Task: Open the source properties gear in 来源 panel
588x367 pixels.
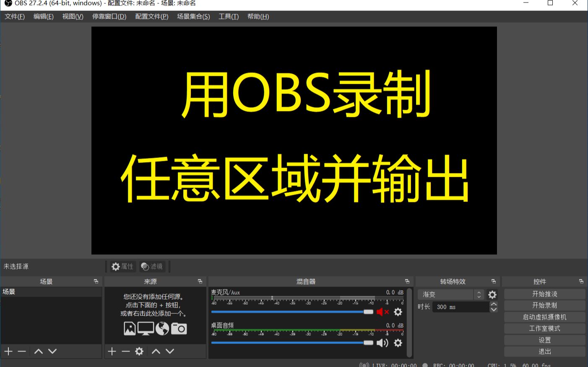Action: (x=138, y=351)
